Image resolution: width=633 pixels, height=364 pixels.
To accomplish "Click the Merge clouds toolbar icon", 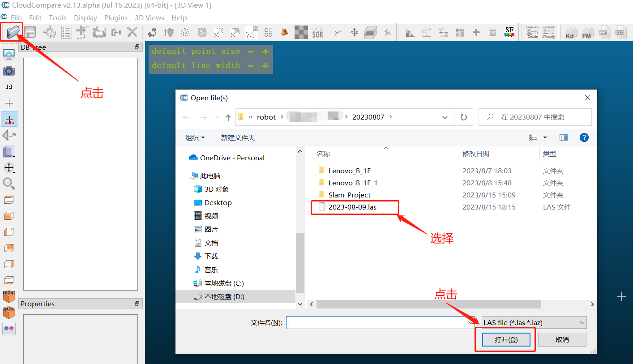I will (116, 32).
